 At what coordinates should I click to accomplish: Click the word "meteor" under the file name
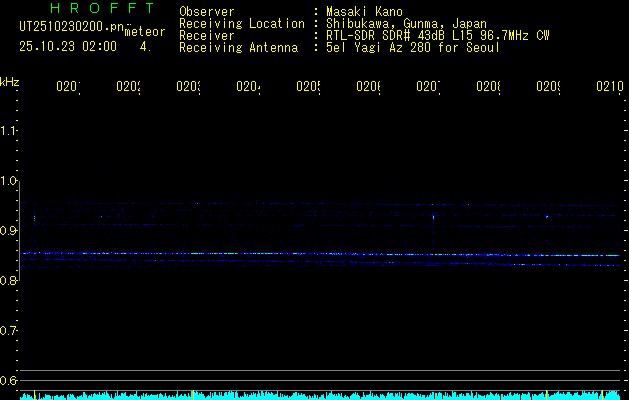coord(145,32)
